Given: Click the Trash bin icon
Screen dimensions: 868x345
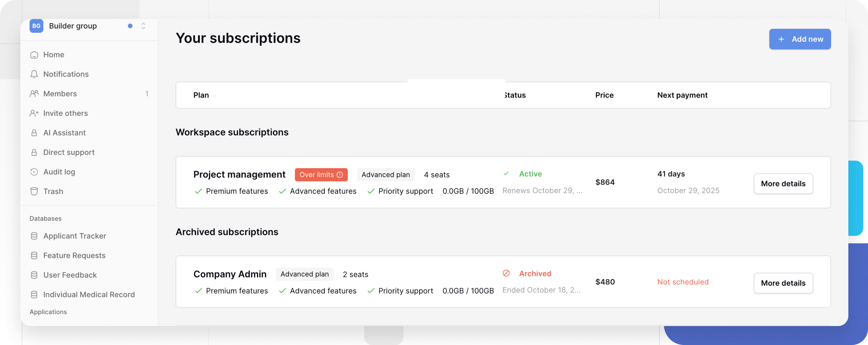Looking at the screenshot, I should click(34, 191).
